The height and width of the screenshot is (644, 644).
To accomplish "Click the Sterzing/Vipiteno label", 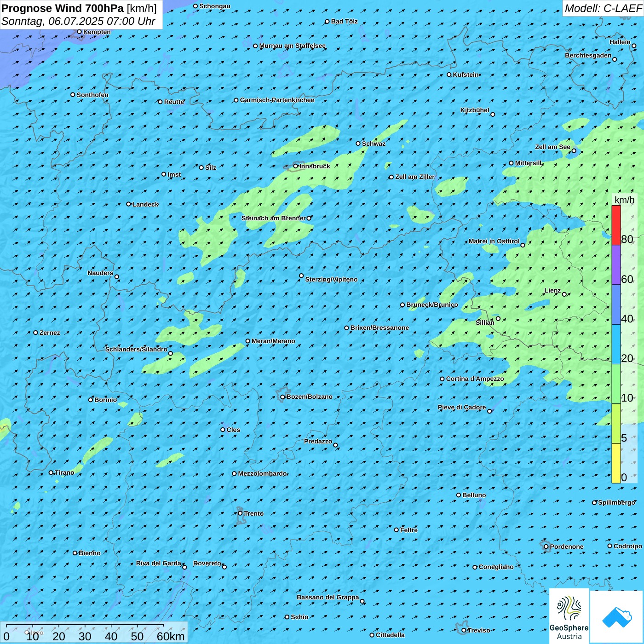I will pyautogui.click(x=331, y=279).
